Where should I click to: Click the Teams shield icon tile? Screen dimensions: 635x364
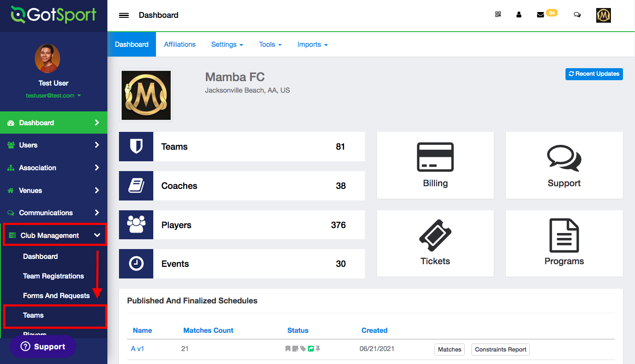(136, 147)
